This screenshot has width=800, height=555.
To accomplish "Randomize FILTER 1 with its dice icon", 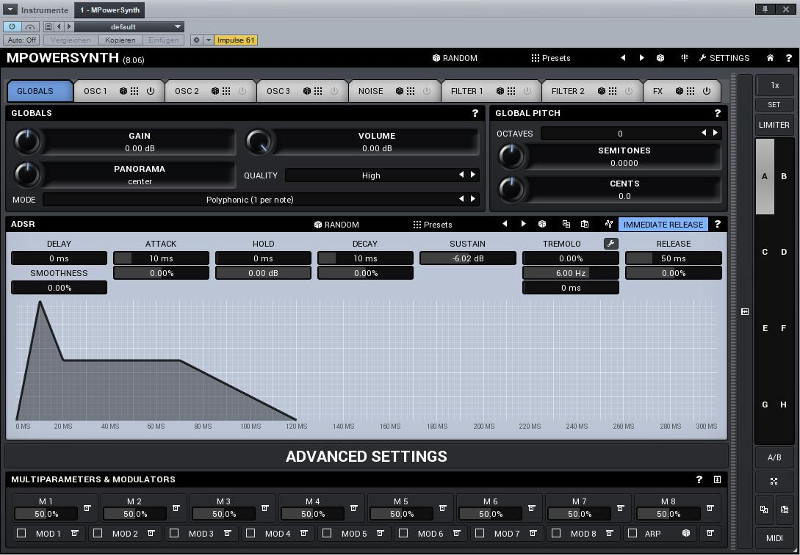I will (x=500, y=91).
